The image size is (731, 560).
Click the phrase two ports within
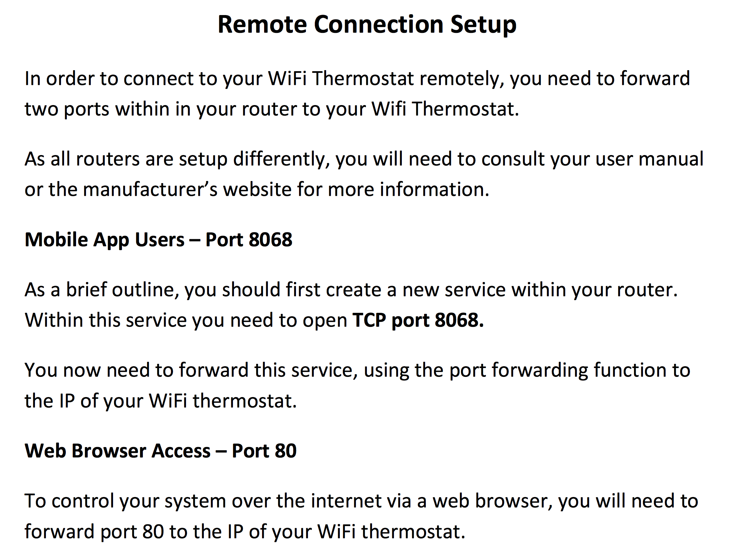click(97, 109)
